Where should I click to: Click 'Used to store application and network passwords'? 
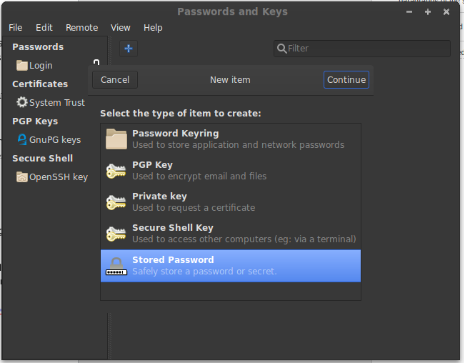(x=238, y=145)
